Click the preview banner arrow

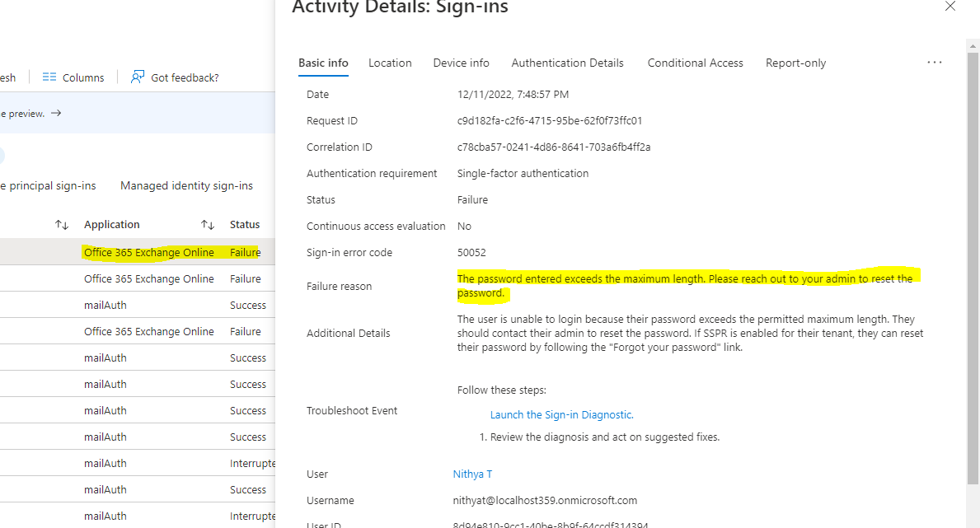[56, 113]
